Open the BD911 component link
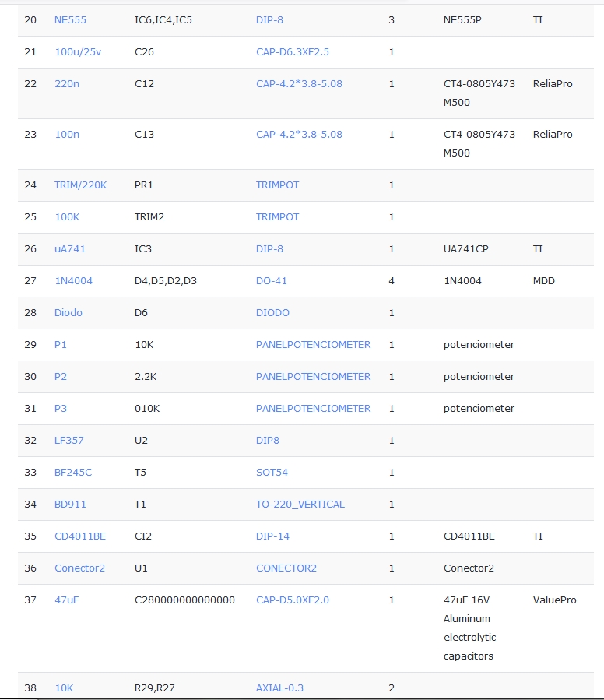Screen dimensions: 604x700 (x=70, y=505)
